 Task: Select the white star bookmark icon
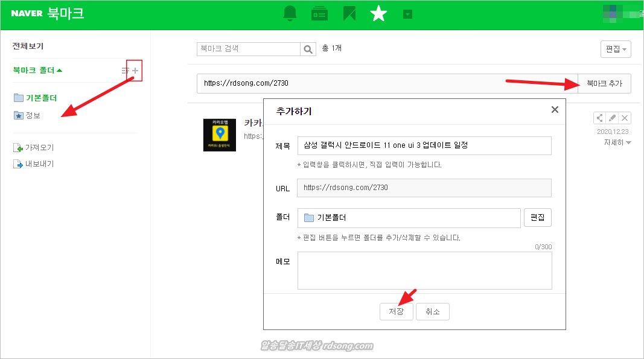(378, 14)
